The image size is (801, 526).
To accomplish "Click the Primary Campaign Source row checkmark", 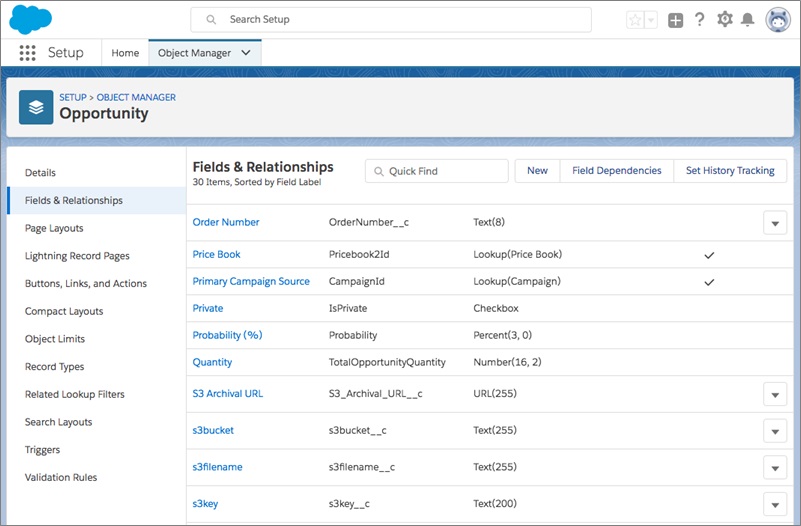I will coord(709,282).
